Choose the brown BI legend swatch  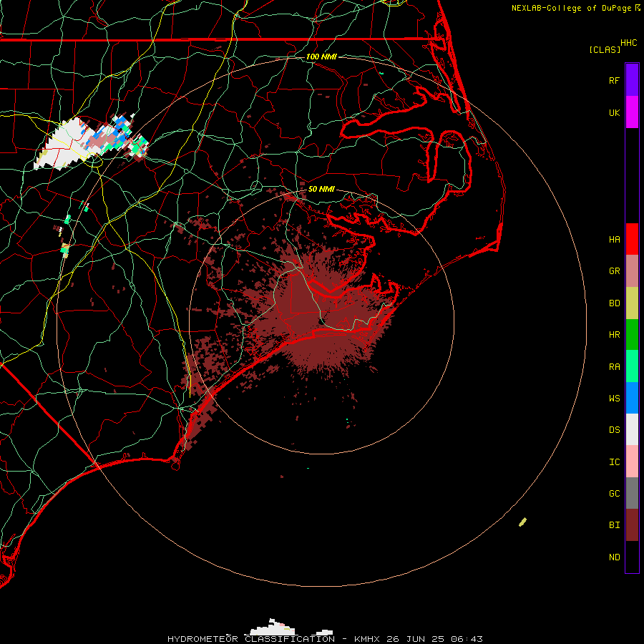click(632, 525)
